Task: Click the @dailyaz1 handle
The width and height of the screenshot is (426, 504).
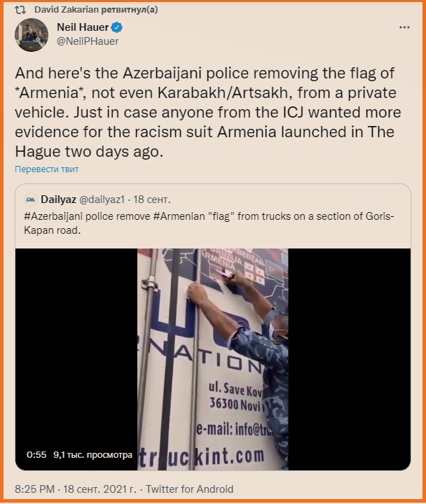Action: (x=102, y=199)
